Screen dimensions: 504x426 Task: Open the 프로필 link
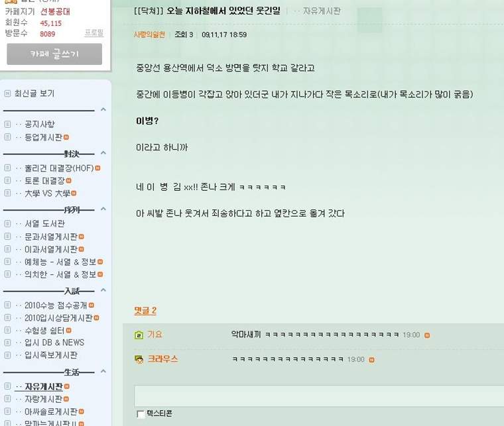click(94, 32)
